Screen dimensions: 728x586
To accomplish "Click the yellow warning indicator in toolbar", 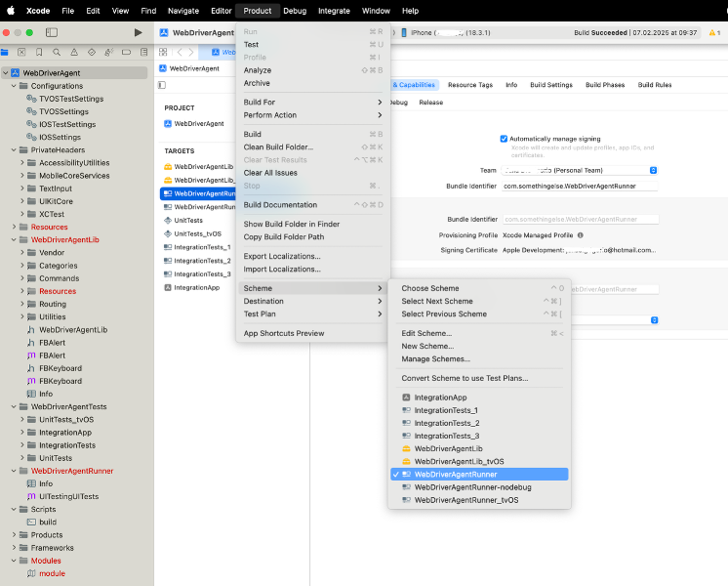I will (714, 32).
